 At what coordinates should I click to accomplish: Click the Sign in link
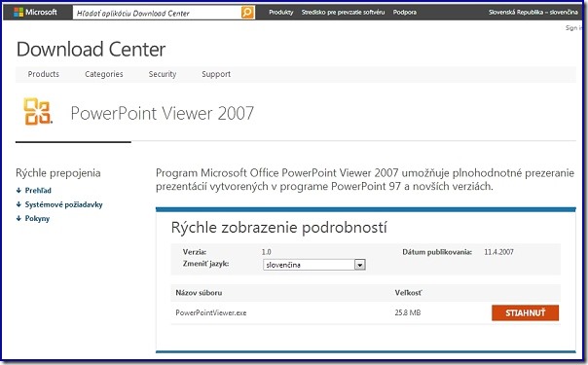[573, 27]
